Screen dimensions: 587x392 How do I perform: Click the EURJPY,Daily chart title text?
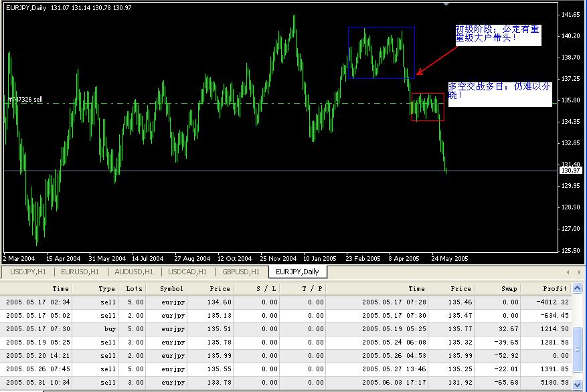[x=26, y=8]
